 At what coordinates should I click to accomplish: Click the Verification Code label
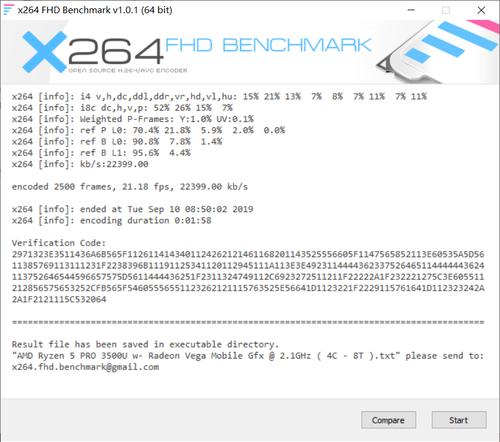point(59,243)
